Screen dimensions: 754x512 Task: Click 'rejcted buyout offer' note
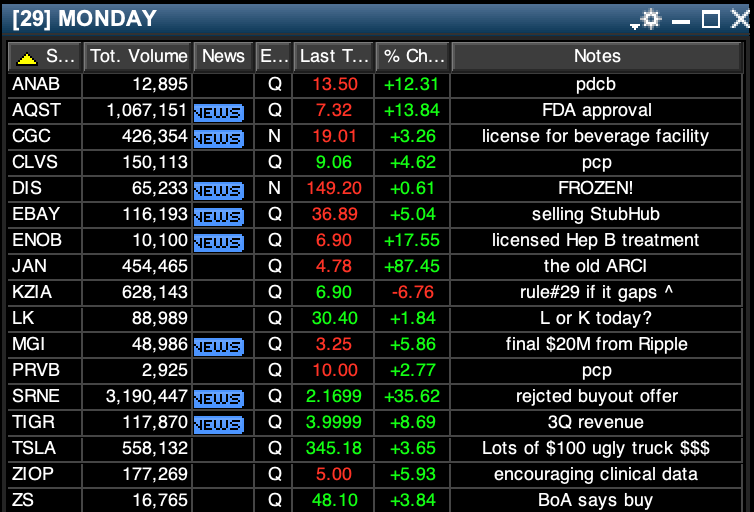click(x=597, y=396)
